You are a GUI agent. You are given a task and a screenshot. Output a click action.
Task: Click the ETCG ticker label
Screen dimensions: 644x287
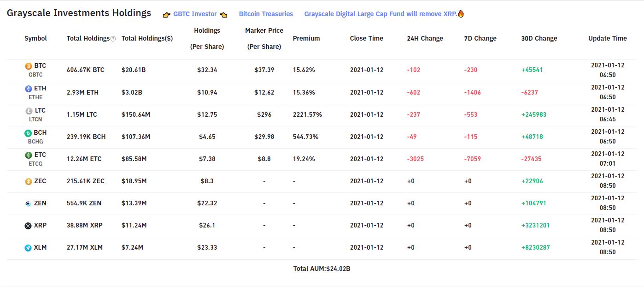[35, 163]
